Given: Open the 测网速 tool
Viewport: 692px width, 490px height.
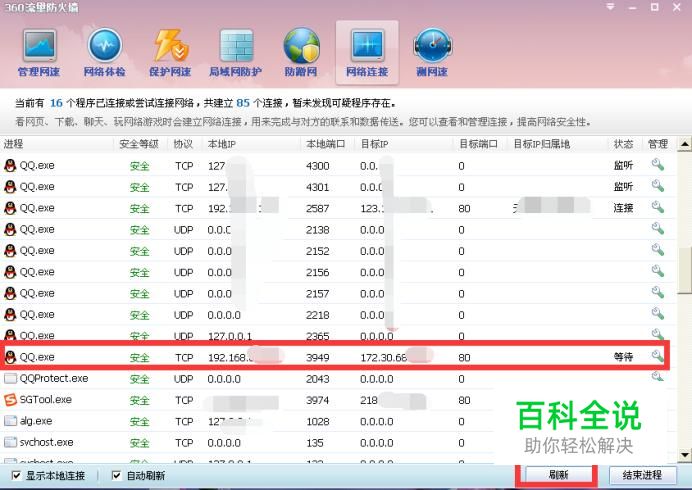Looking at the screenshot, I should click(x=432, y=53).
